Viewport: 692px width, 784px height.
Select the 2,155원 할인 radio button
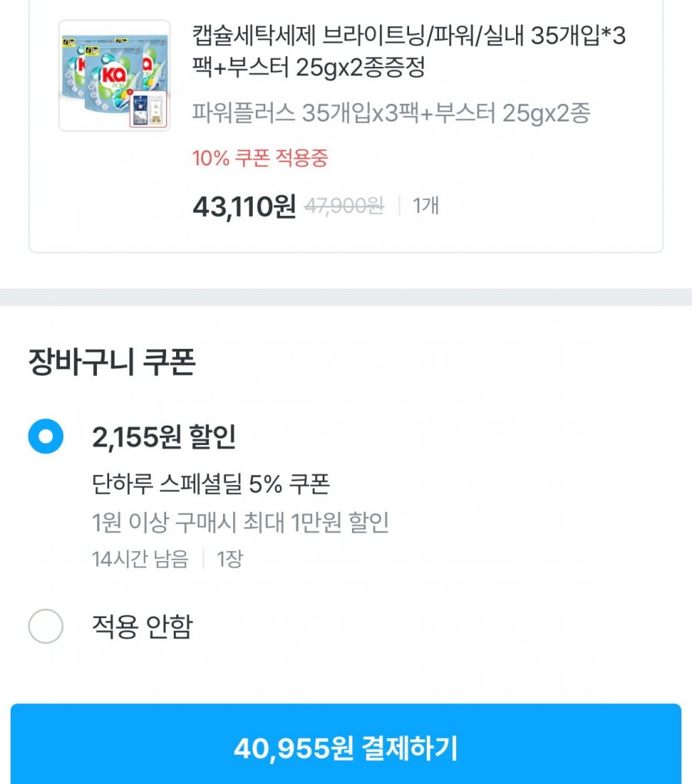click(45, 437)
